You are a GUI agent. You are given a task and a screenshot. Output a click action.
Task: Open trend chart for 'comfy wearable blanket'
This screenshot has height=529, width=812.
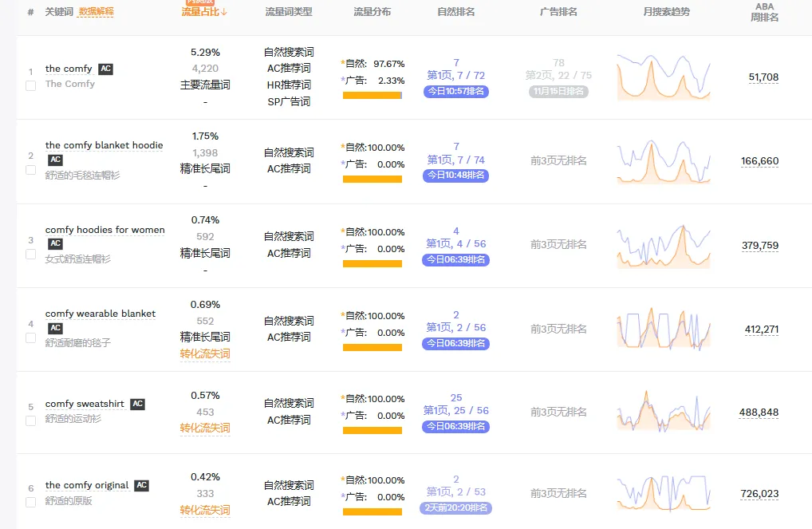(x=664, y=329)
